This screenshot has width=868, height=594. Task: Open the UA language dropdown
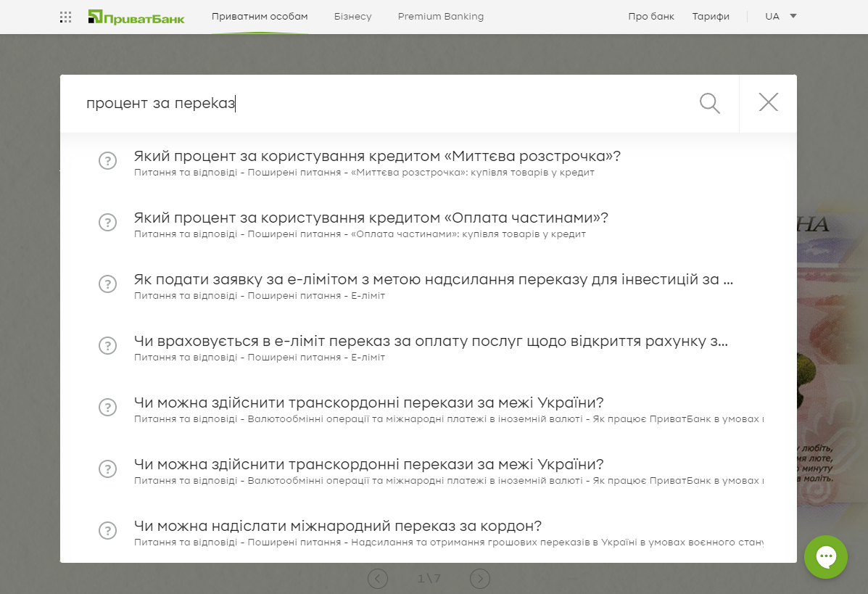772,15
